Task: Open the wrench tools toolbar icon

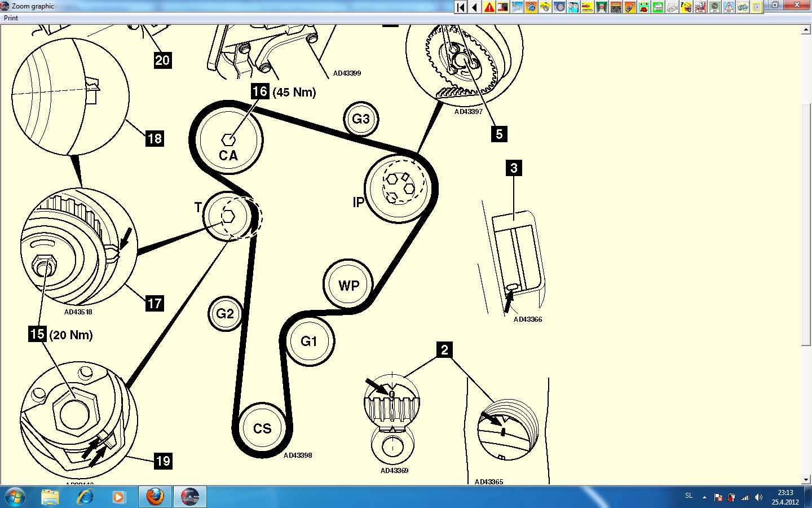Action: click(517, 7)
